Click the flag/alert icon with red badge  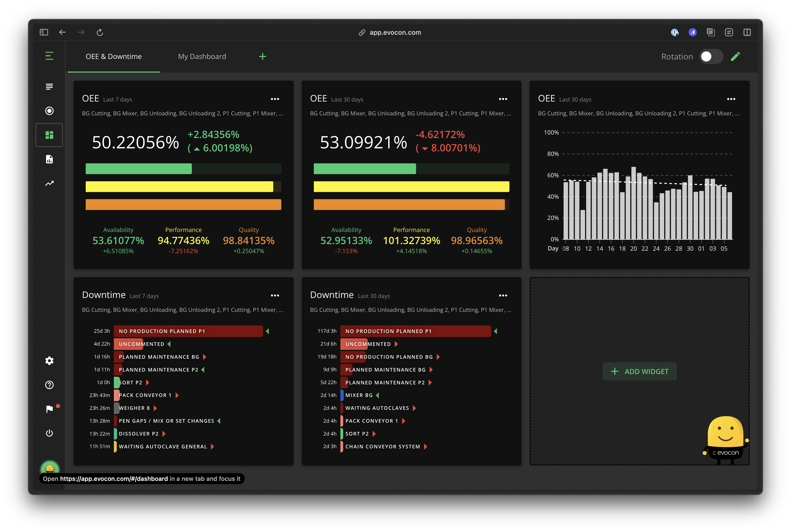(50, 409)
